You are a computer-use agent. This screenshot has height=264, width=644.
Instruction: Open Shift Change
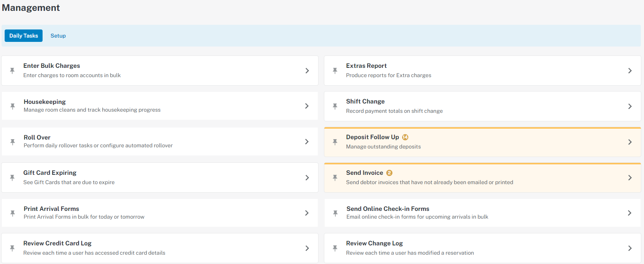click(365, 102)
